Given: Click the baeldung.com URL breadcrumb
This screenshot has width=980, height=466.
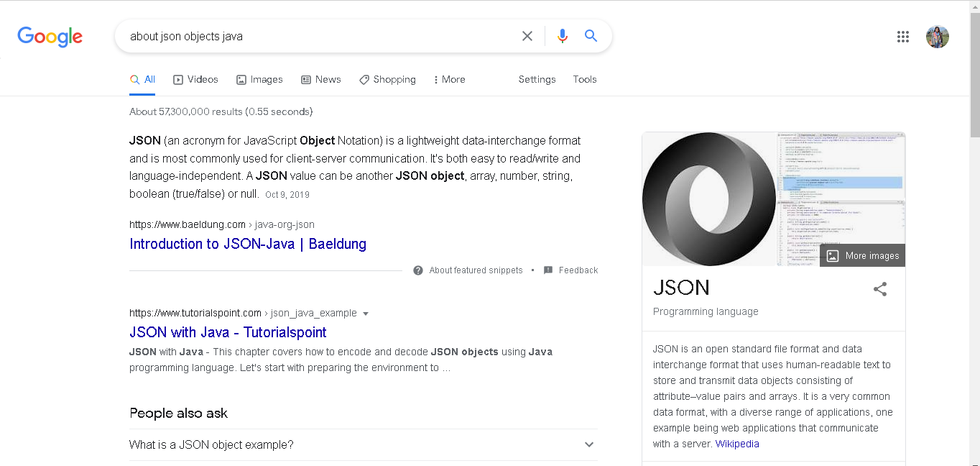Looking at the screenshot, I should (222, 224).
